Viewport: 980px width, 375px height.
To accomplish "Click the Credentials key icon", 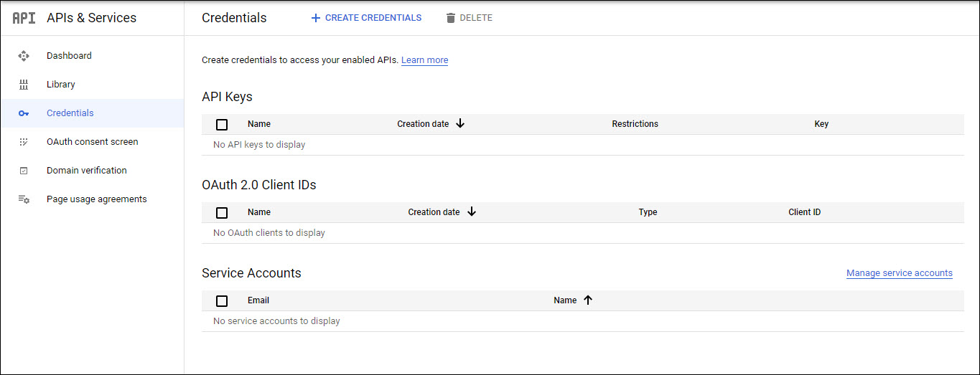I will 24,113.
